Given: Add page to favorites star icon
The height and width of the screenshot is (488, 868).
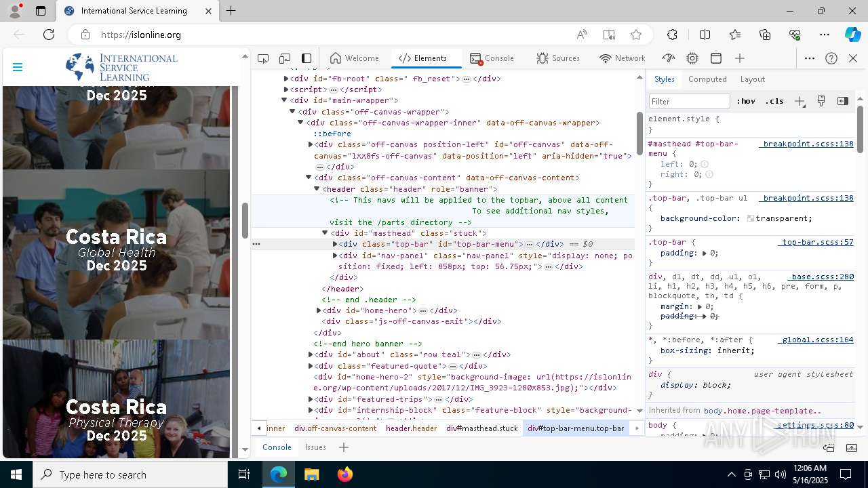Looking at the screenshot, I should pos(635,35).
